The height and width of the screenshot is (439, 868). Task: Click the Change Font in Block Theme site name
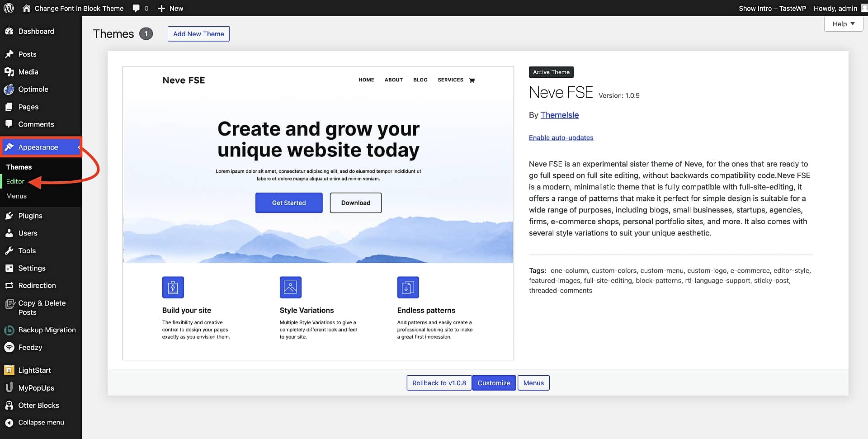tap(79, 8)
